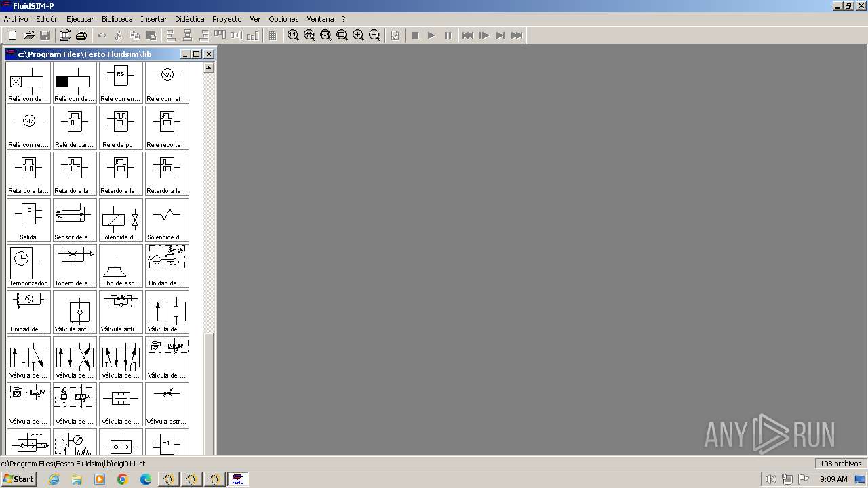868x488 pixels.
Task: Reset simulation with the rewind button
Action: click(x=468, y=35)
